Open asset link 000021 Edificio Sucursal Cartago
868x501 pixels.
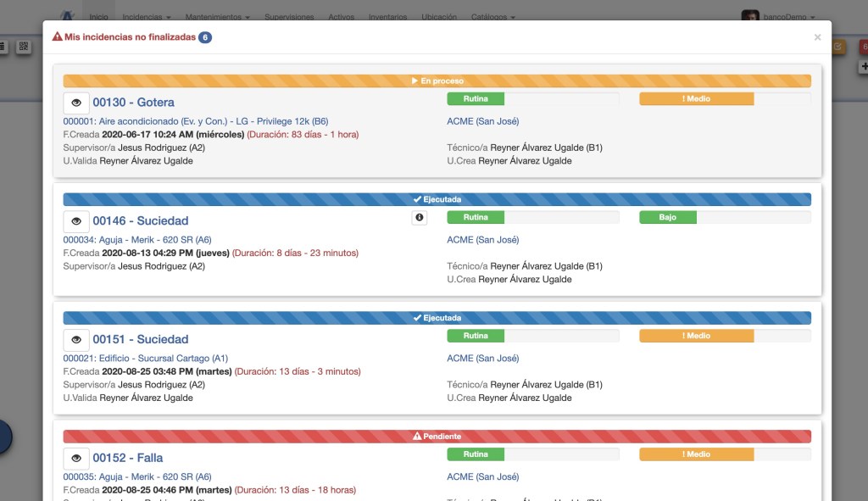[145, 359]
